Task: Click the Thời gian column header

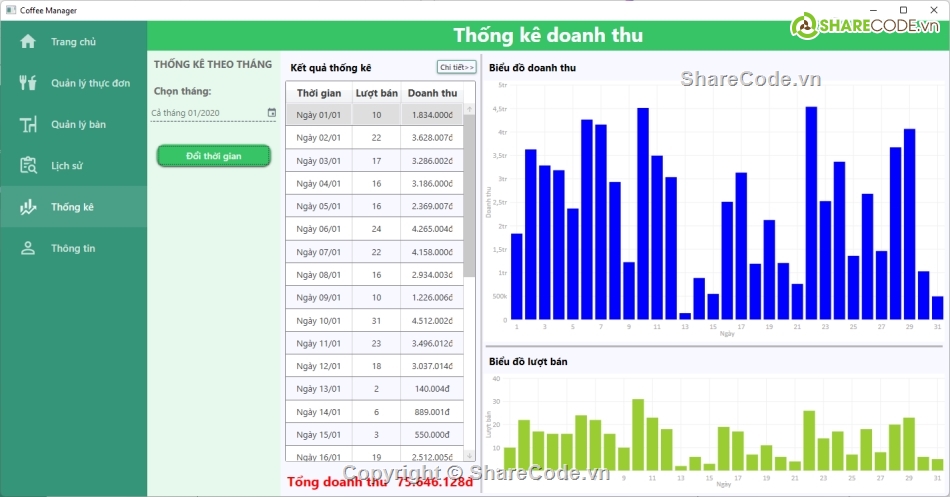Action: tap(319, 93)
